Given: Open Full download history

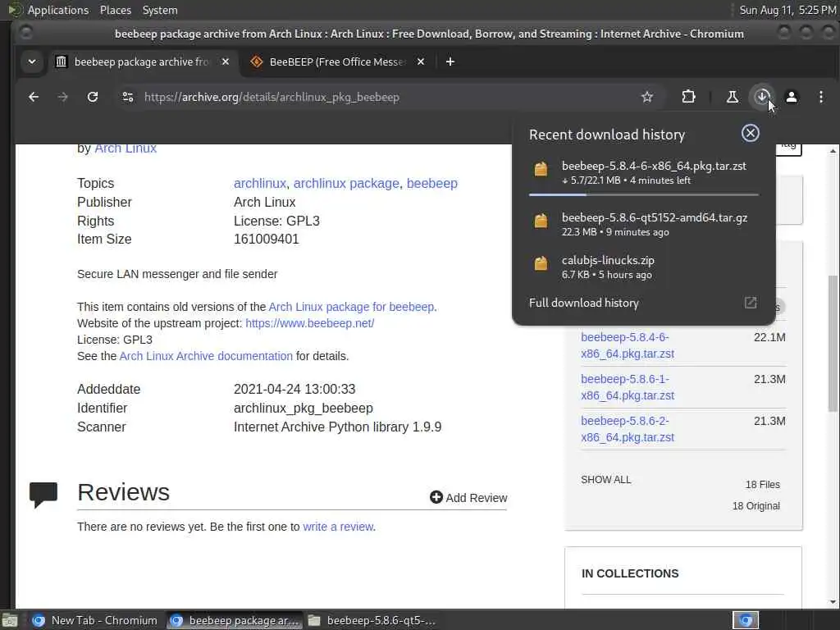Looking at the screenshot, I should 584,303.
